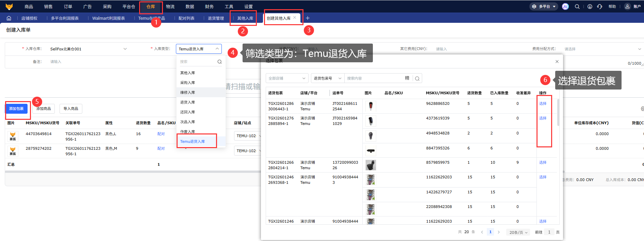Open the 多平台 platform switcher

tap(544, 6)
